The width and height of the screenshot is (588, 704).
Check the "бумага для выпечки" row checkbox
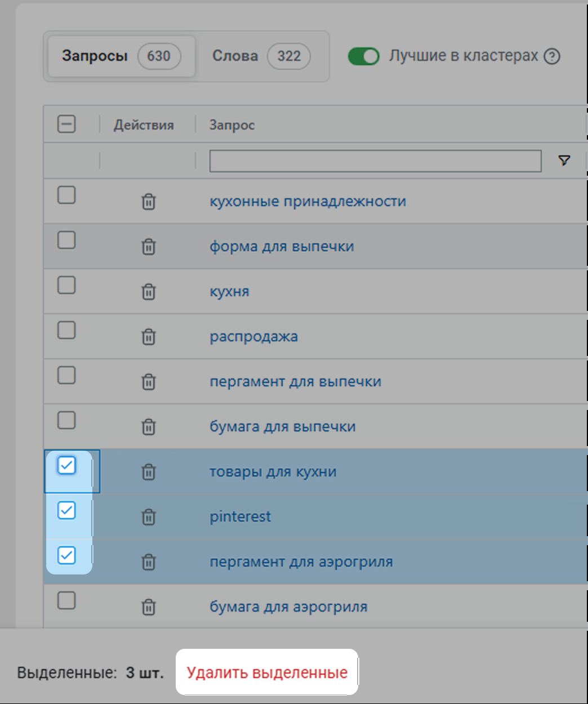(66, 420)
